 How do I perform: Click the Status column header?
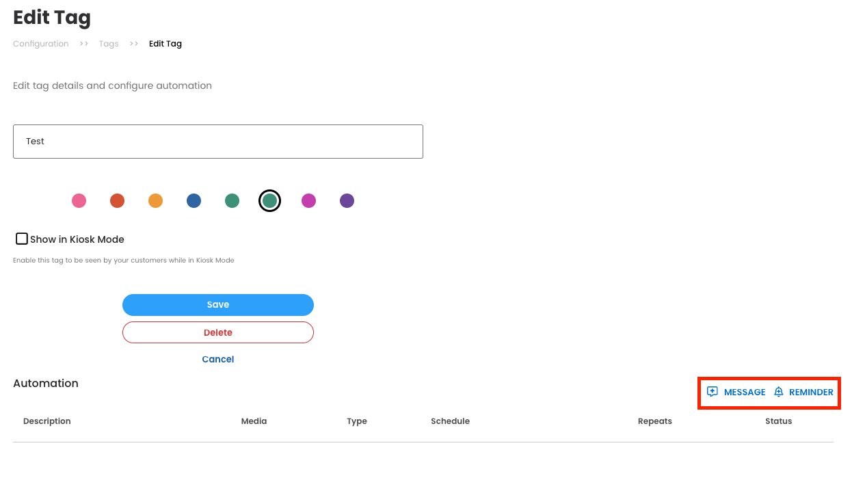point(778,421)
